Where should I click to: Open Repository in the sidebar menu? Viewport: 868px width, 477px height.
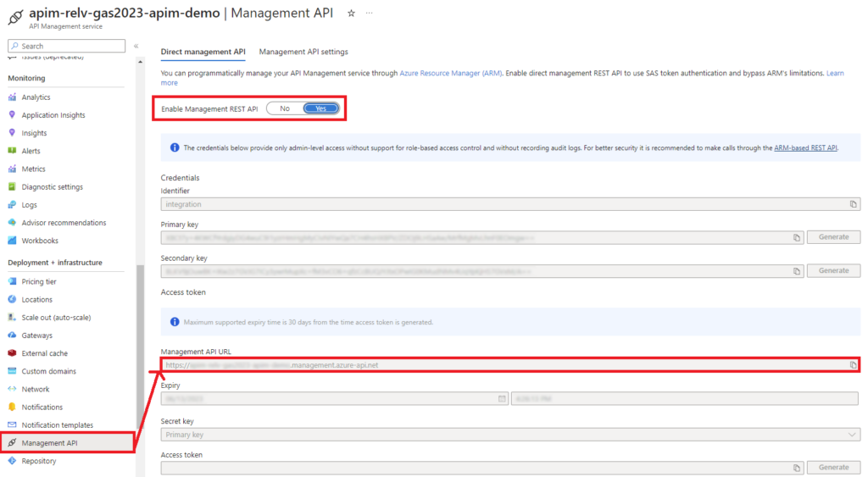pyautogui.click(x=39, y=461)
